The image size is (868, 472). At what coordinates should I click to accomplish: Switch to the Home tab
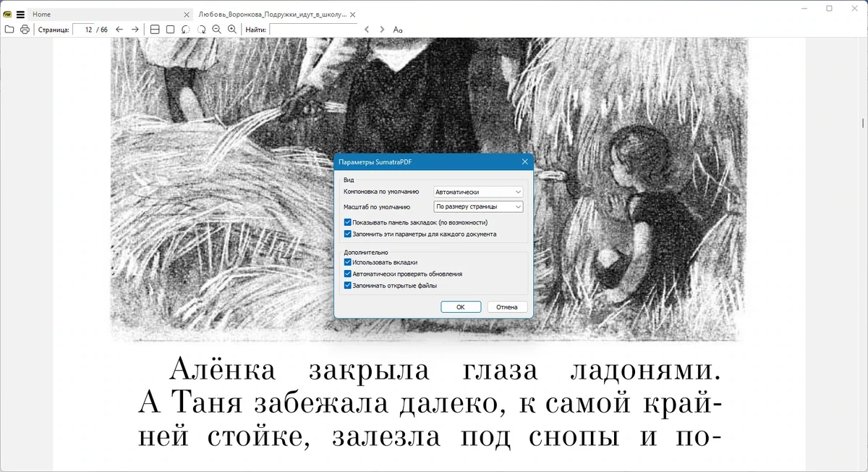111,14
